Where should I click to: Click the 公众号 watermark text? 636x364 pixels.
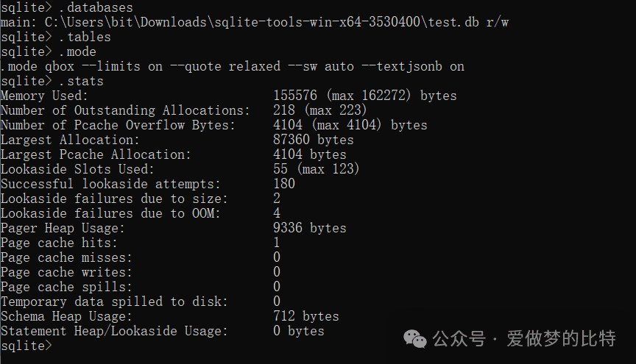pos(459,339)
